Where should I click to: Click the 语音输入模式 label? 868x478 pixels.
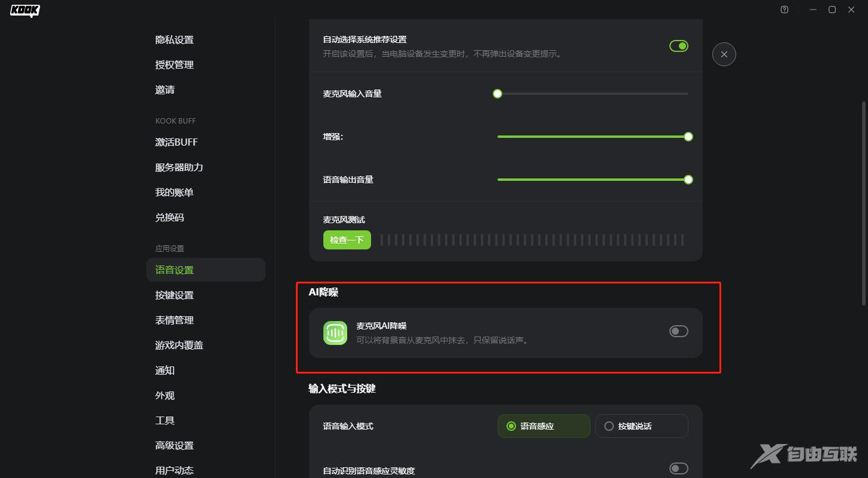348,426
